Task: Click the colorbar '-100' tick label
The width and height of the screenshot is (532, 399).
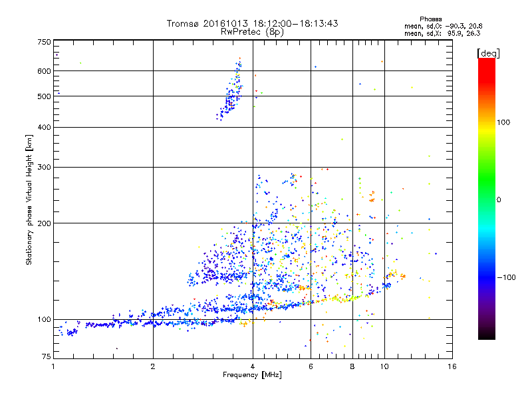Action: [x=506, y=277]
